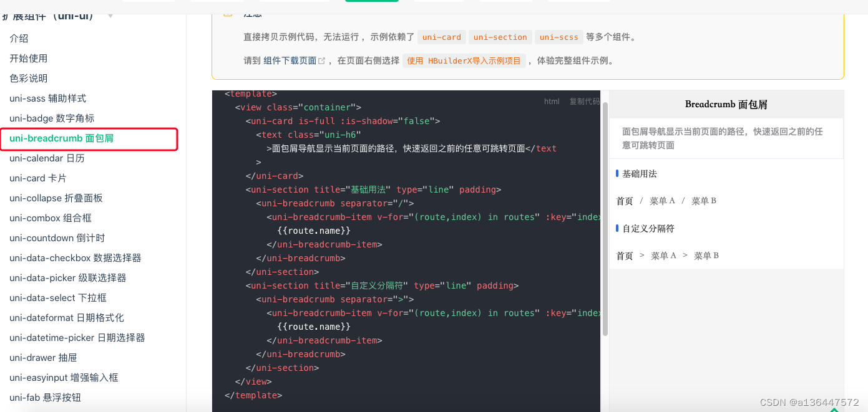Click 使用 HBuilderX导入示例项目 code tag
Image resolution: width=868 pixels, height=412 pixels.
click(x=464, y=61)
